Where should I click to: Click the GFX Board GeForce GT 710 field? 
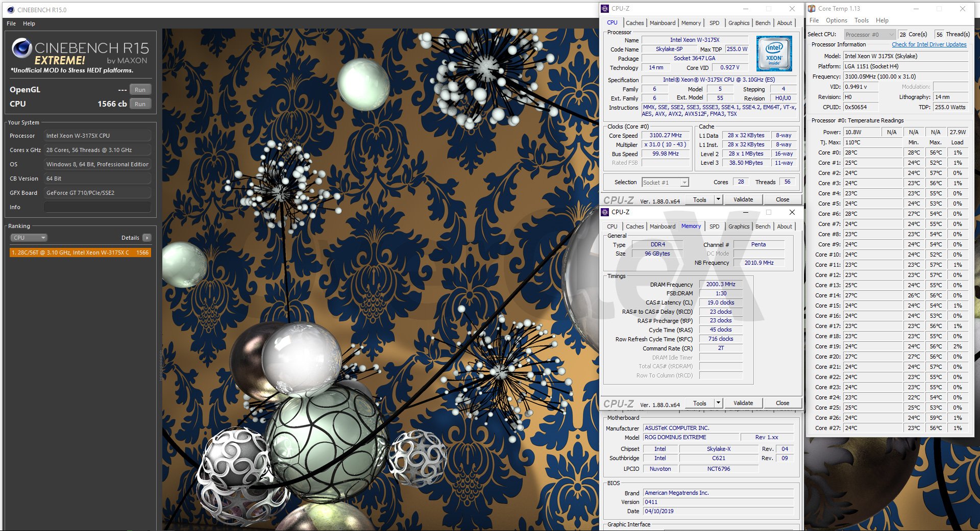click(97, 193)
